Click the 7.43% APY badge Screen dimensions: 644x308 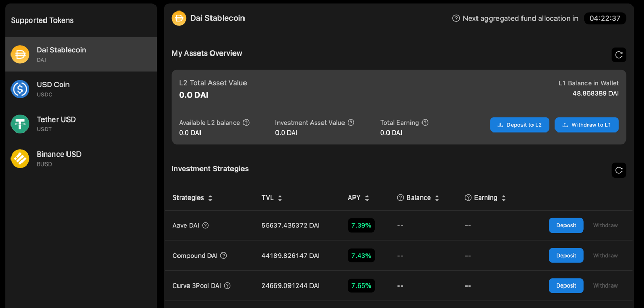pos(361,256)
